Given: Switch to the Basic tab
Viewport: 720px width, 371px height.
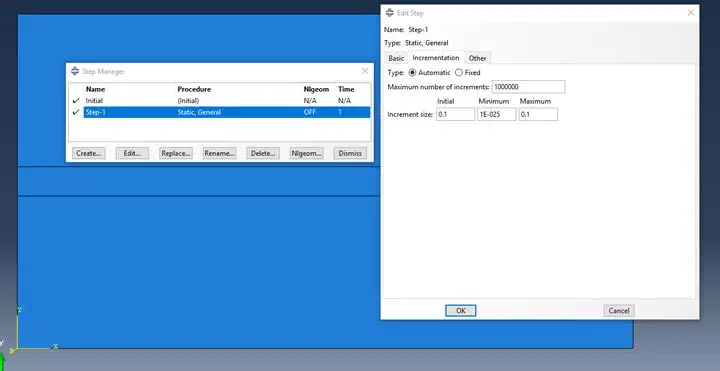Looking at the screenshot, I should click(396, 58).
